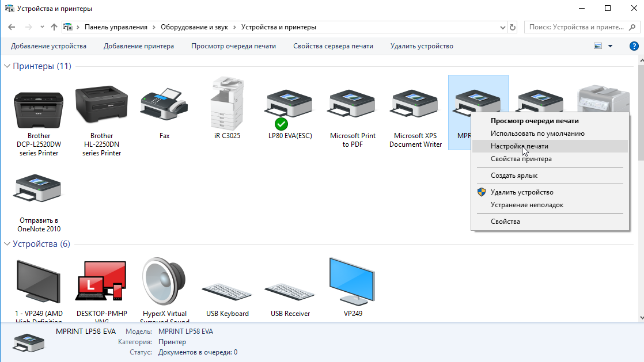This screenshot has height=362, width=644.
Task: Click the change view icon
Action: point(598,46)
